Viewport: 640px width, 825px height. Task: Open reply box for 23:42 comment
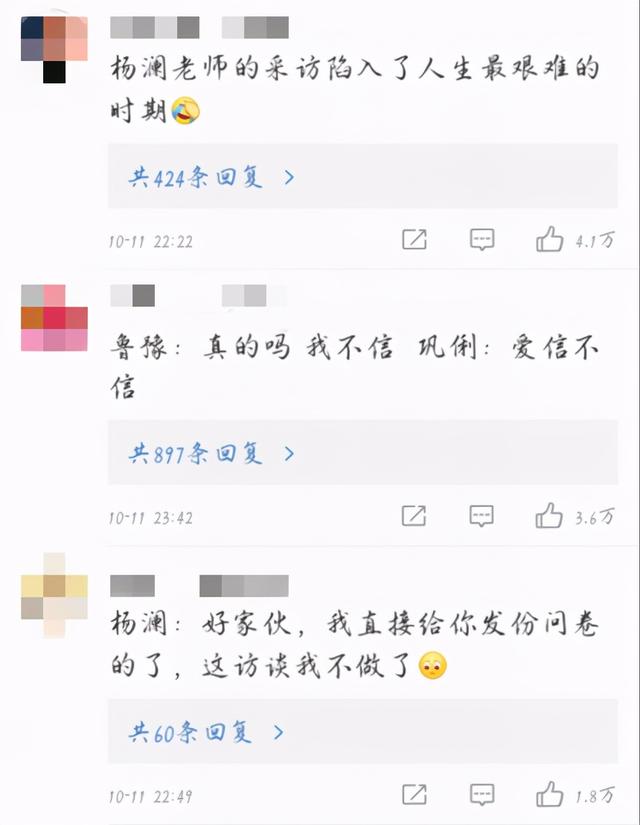(482, 516)
